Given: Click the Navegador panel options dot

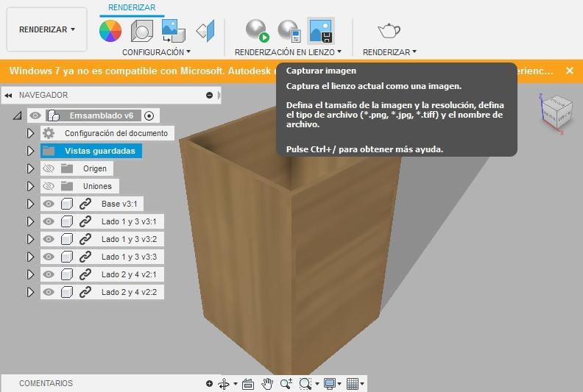Looking at the screenshot, I should [x=209, y=96].
